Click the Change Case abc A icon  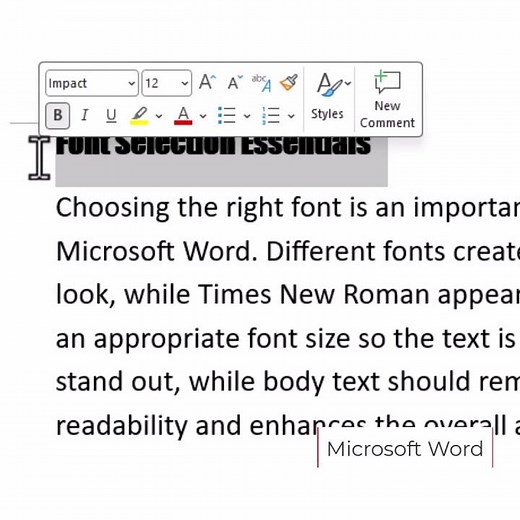pyautogui.click(x=262, y=83)
